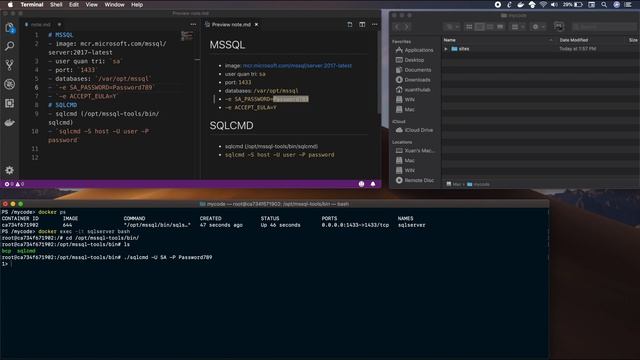Select Applications in Finder sidebar
The width and height of the screenshot is (640, 360).
point(415,50)
